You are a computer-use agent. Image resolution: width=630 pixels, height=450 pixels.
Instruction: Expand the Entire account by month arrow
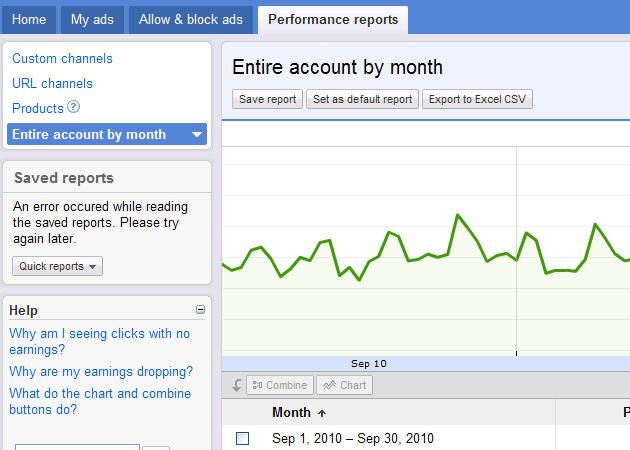point(197,134)
